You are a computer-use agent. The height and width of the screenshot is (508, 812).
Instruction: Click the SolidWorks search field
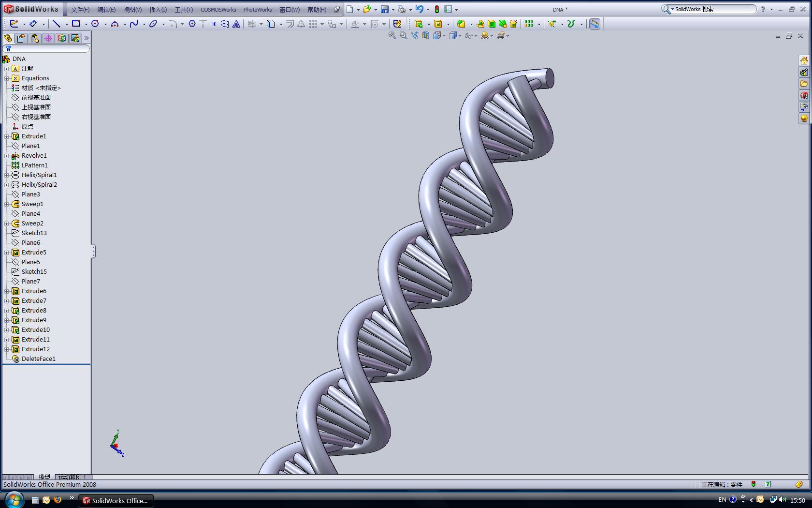tap(708, 9)
